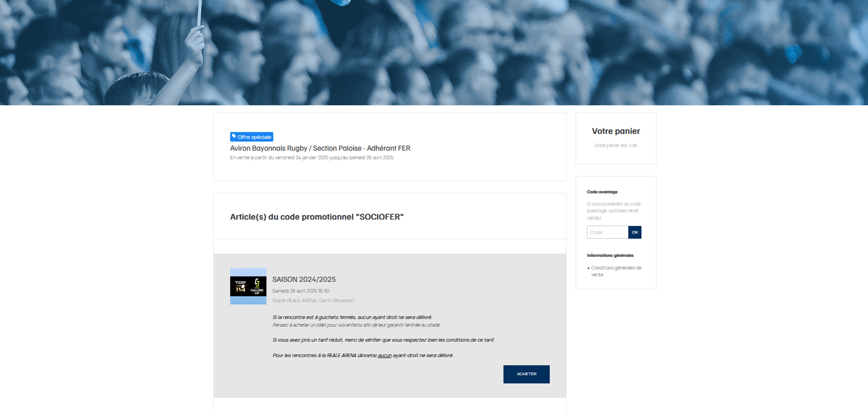Click the Aviron Bayonnais Rugby / Section Paloise title
The height and width of the screenshot is (412, 868).
[320, 148]
